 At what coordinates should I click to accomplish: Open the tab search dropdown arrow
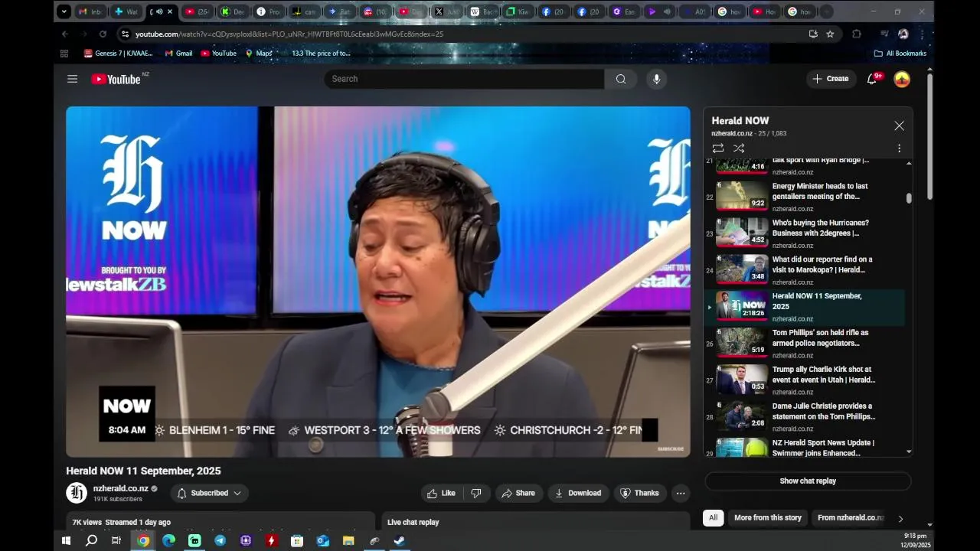click(64, 11)
